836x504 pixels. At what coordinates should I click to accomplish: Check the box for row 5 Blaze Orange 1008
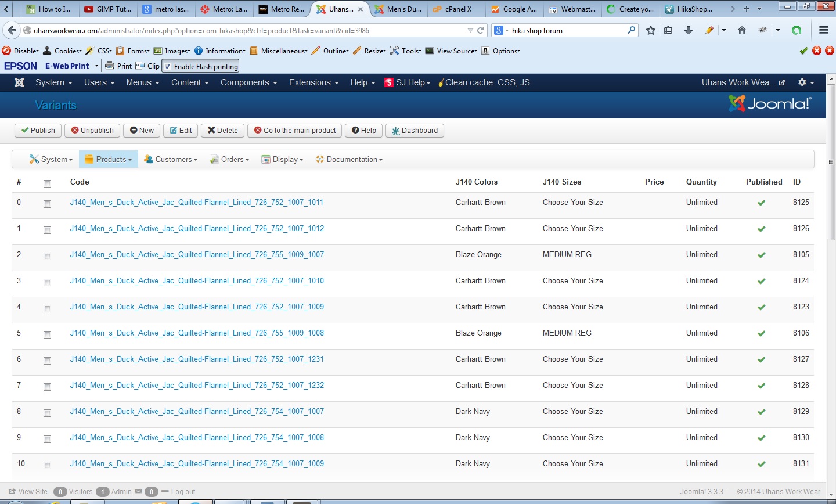tap(48, 334)
